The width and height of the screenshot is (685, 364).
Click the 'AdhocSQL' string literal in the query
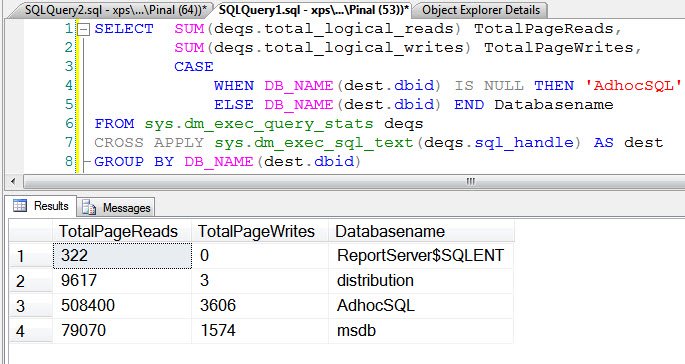(633, 86)
